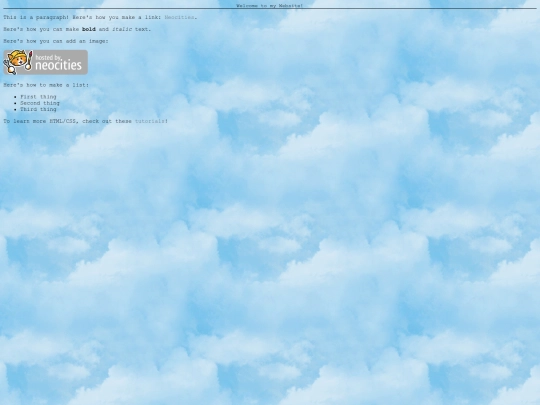The image size is (540, 405).
Task: Click the Welcome to my Website heading
Action: click(270, 6)
